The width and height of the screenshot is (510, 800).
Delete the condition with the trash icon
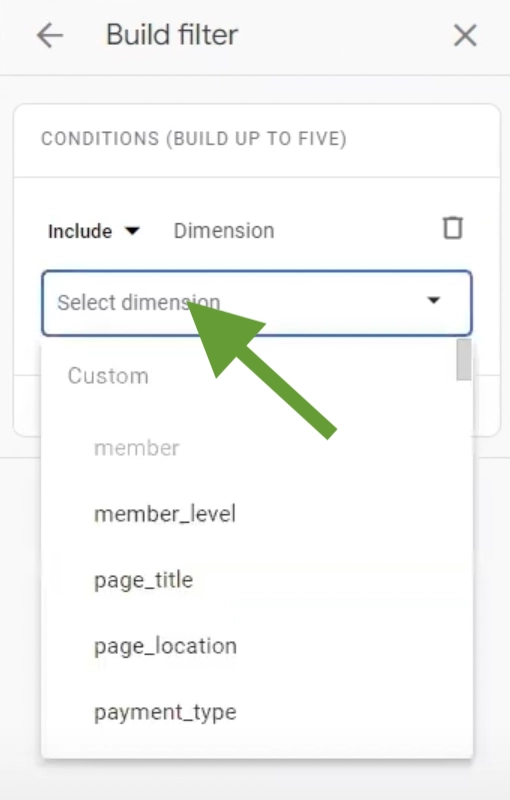(453, 228)
